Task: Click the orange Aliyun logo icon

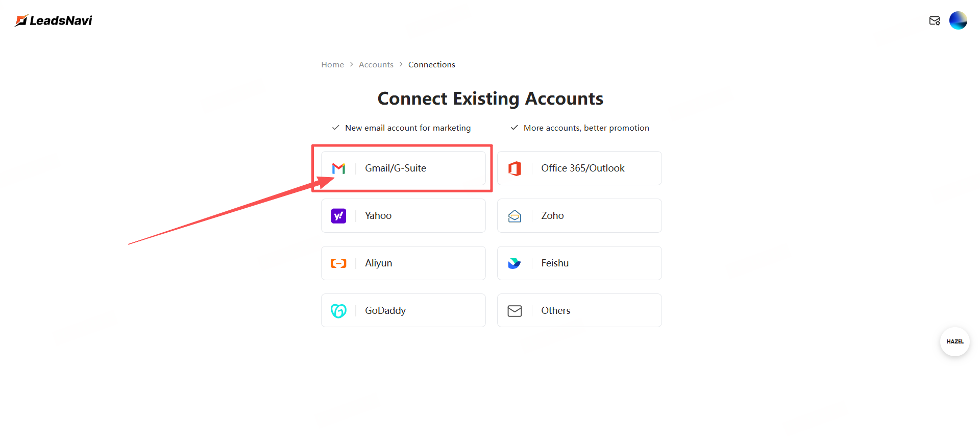Action: point(338,263)
